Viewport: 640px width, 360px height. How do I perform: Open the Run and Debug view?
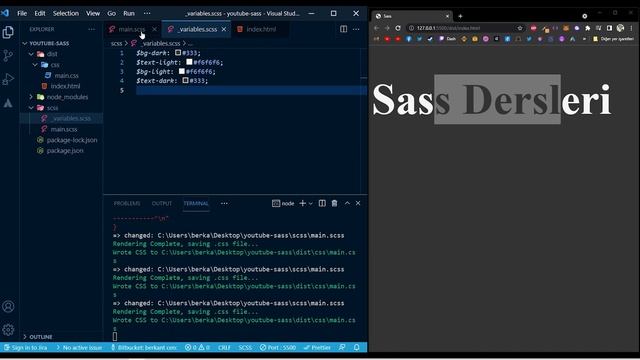[x=8, y=79]
